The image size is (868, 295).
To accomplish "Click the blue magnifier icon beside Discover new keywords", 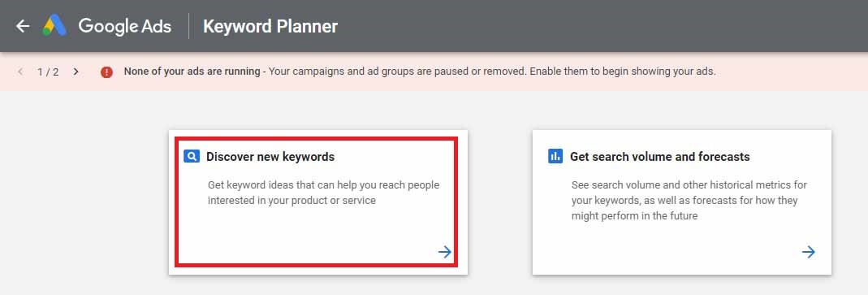I will click(192, 156).
